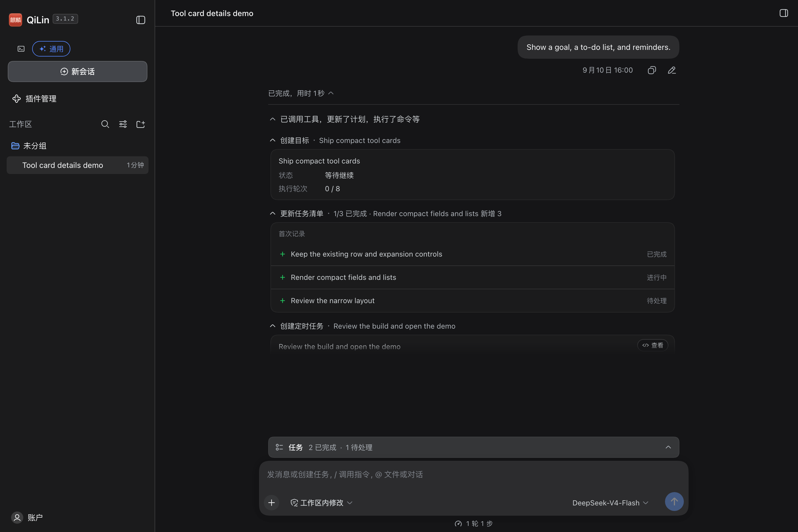Open the 未分组 folder

pos(29,146)
